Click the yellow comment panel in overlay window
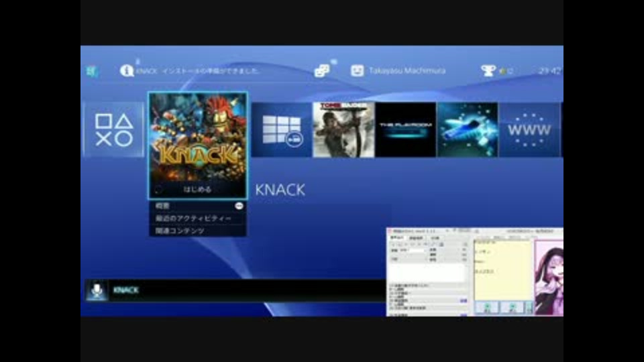The image size is (644, 362). coord(503,270)
